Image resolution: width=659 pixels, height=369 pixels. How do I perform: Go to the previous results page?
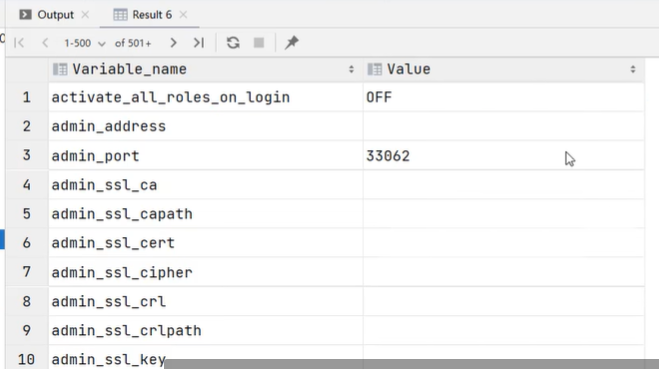(x=45, y=43)
